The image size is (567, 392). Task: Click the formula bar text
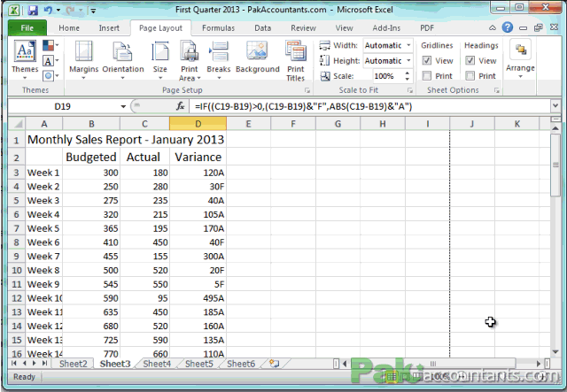point(303,106)
